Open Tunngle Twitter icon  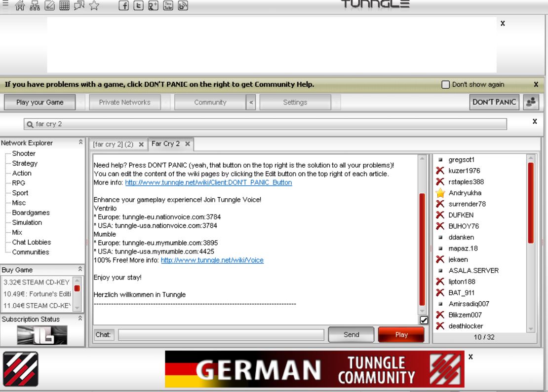[138, 5]
